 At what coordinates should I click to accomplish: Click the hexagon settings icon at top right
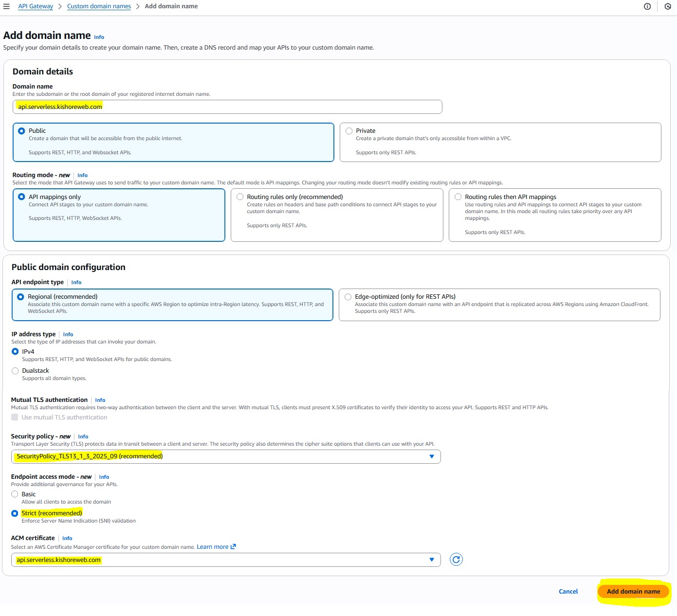pos(667,6)
